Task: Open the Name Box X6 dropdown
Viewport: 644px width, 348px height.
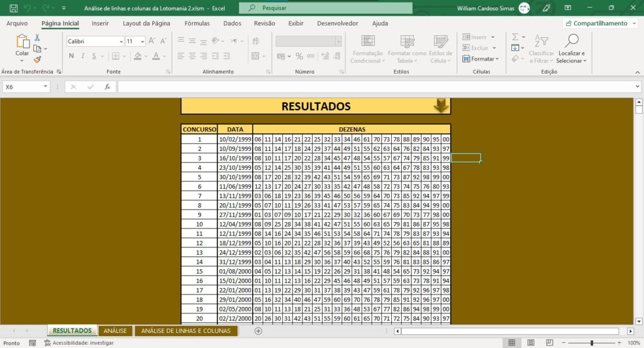Action: pyautogui.click(x=45, y=87)
